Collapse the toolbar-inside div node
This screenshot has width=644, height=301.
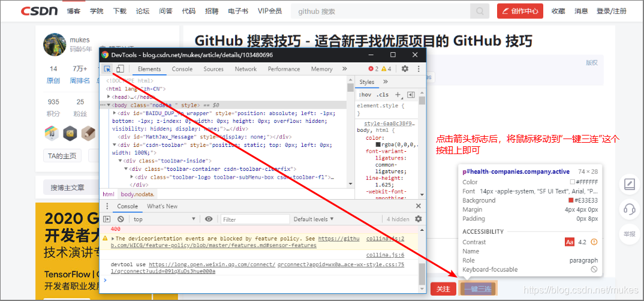pos(121,161)
